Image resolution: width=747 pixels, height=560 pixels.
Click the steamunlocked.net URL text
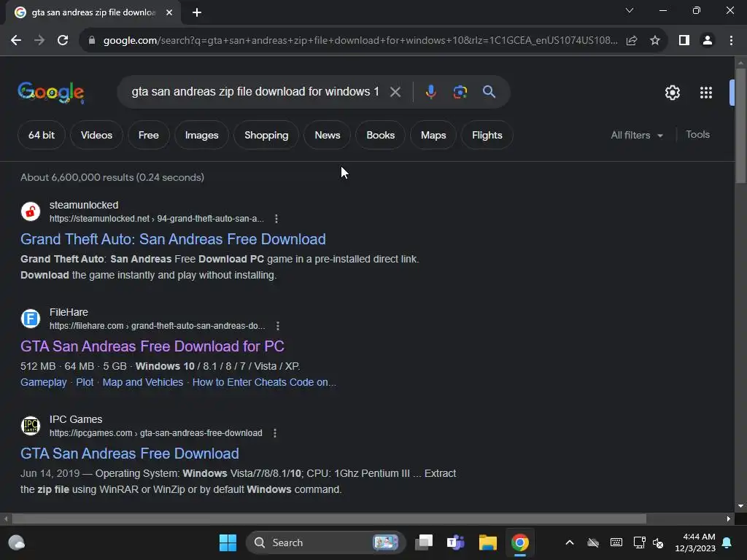pos(157,219)
